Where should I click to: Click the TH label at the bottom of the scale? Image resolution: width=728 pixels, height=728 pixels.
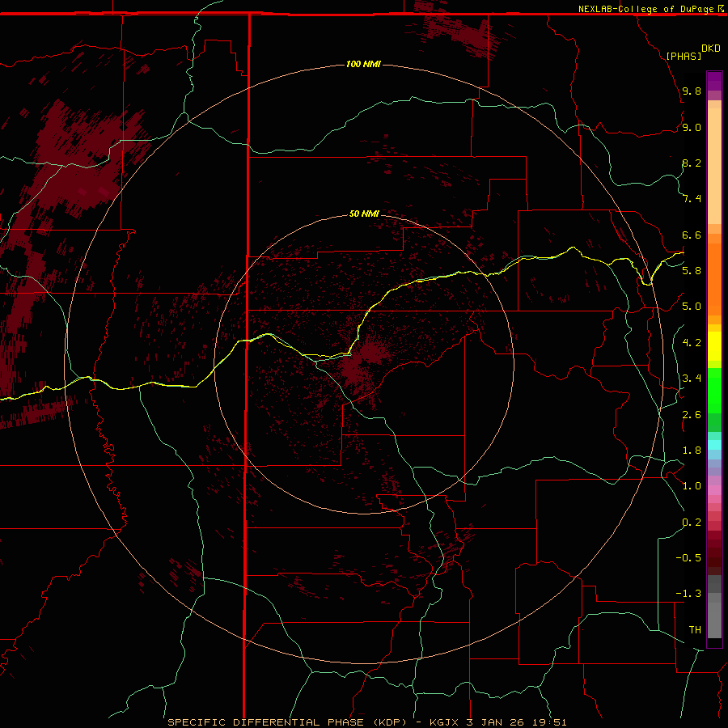click(x=695, y=629)
